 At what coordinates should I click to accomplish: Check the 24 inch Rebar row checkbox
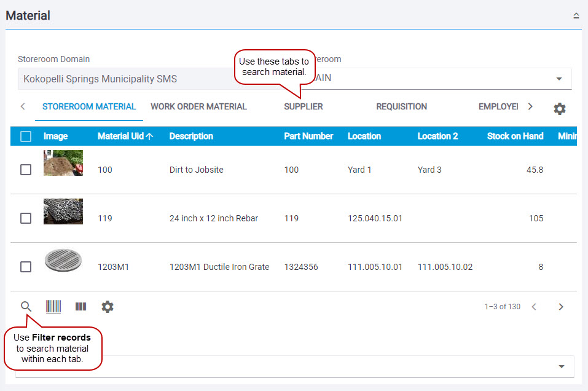point(26,218)
